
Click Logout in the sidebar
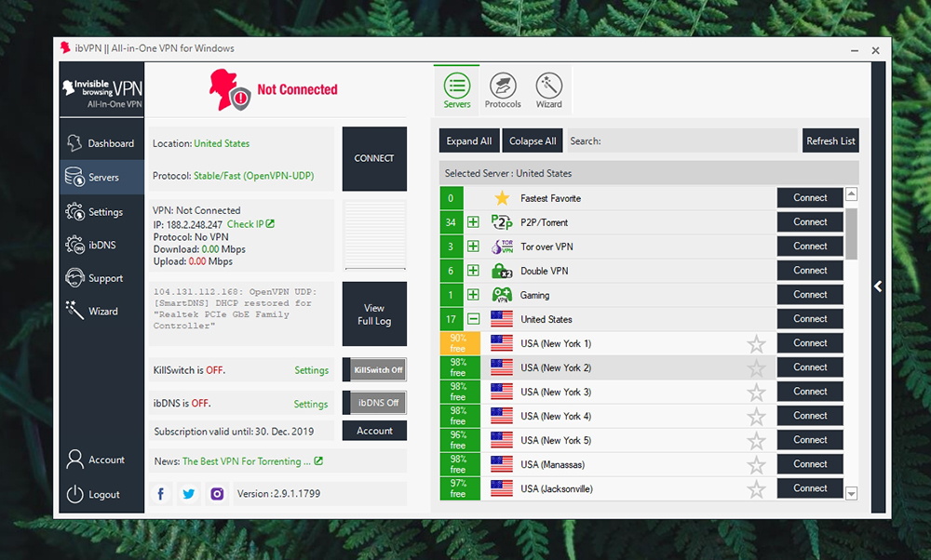(101, 494)
